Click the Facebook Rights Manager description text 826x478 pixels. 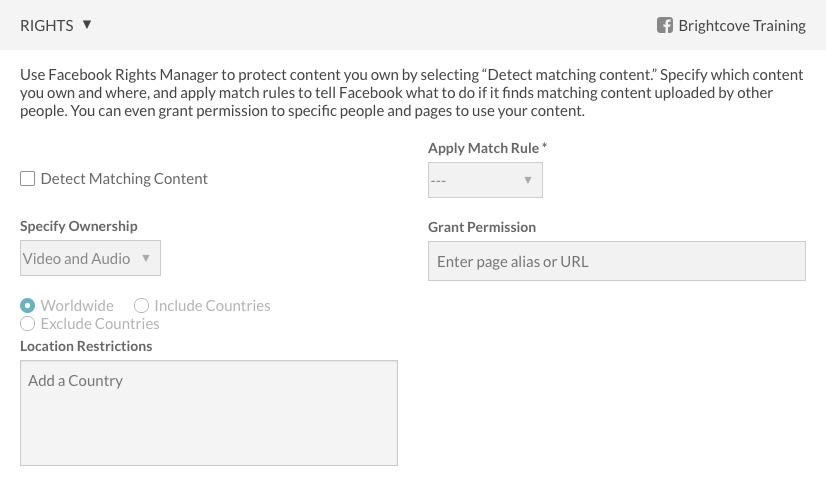pyautogui.click(x=400, y=93)
